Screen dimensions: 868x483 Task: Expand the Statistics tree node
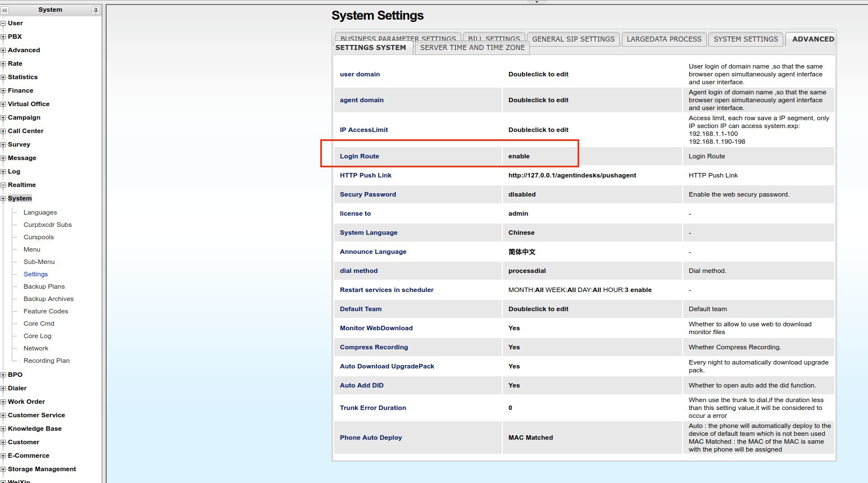[3, 78]
